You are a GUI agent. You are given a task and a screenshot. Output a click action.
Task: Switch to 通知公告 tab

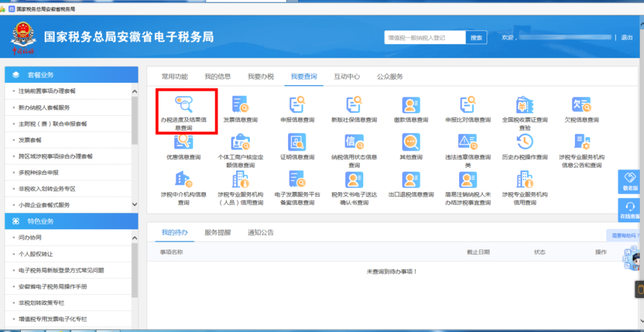click(x=261, y=232)
